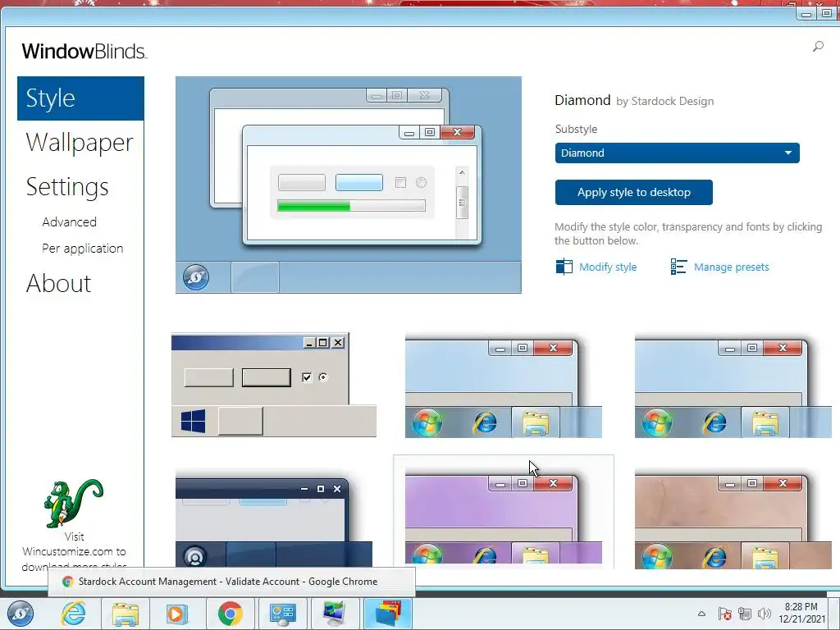840x630 pixels.
Task: Open the media player taskbar icon
Action: pyautogui.click(x=176, y=614)
